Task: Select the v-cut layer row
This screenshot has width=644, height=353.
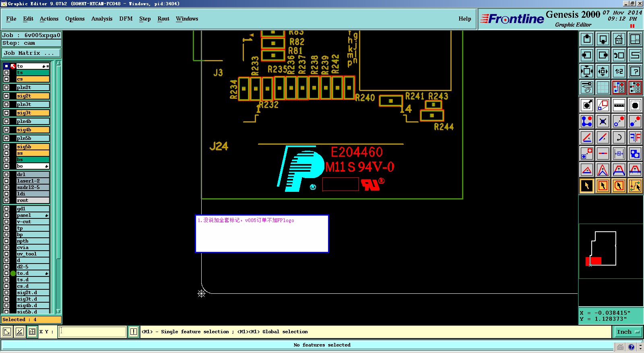Action: tap(33, 222)
